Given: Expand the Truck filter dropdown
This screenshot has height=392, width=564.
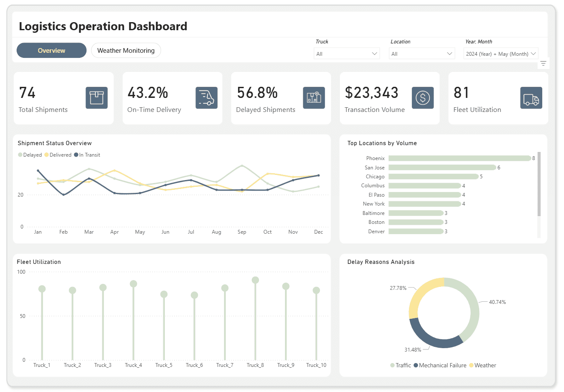Looking at the screenshot, I should pos(347,54).
